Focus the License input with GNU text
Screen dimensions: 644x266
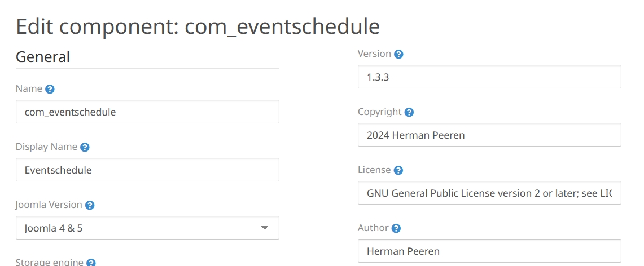[489, 193]
